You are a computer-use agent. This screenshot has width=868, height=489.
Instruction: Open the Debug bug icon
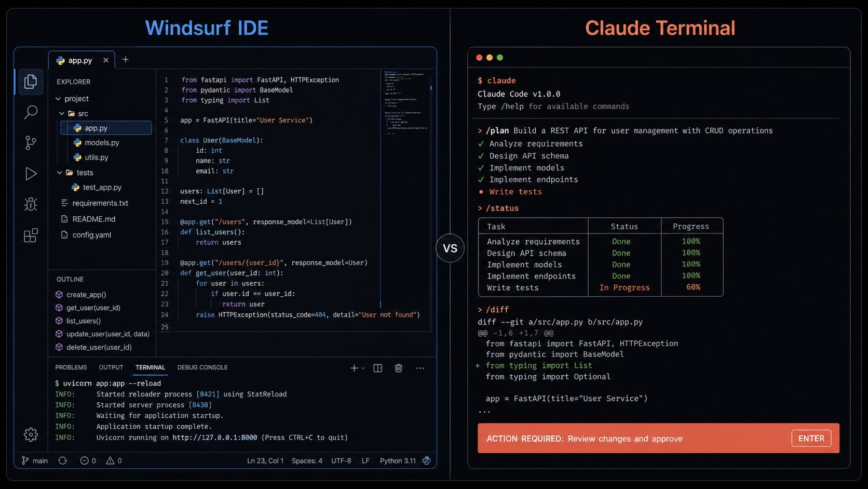31,204
